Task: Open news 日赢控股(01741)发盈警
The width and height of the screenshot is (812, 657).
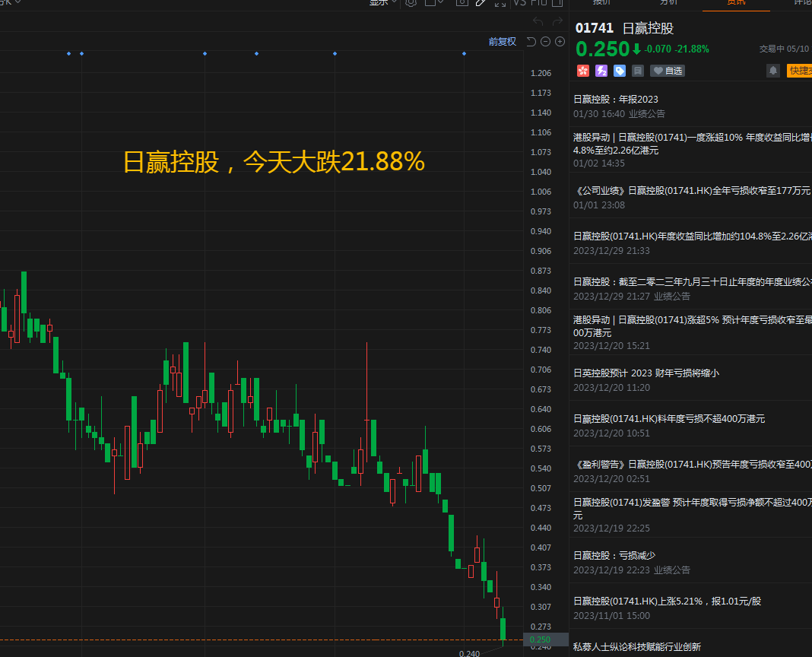Action: tap(691, 515)
